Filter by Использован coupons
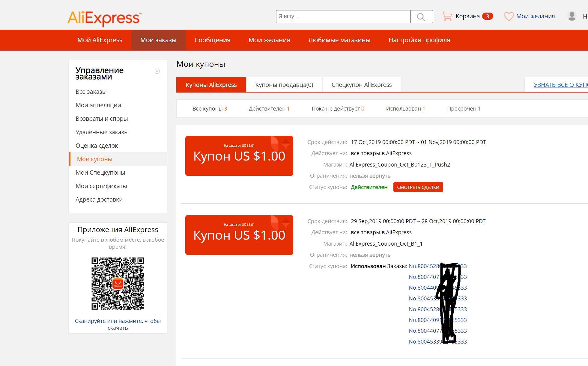This screenshot has width=588, height=366. (x=405, y=109)
